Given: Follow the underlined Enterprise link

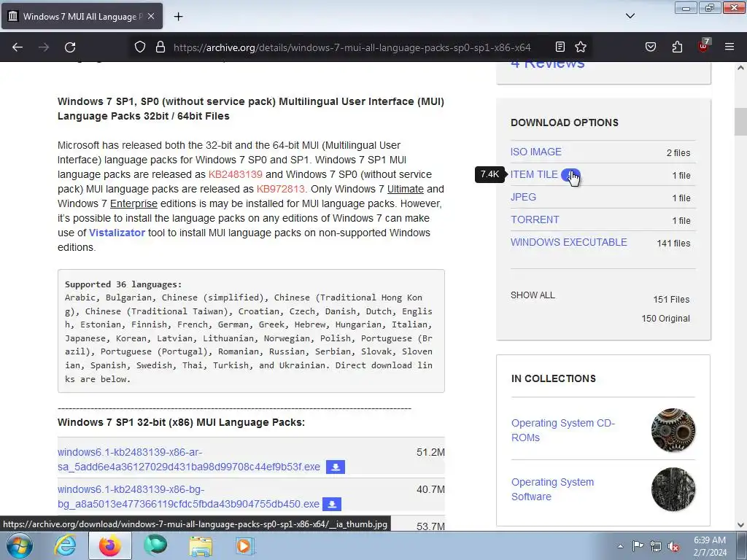Looking at the screenshot, I should point(133,204).
